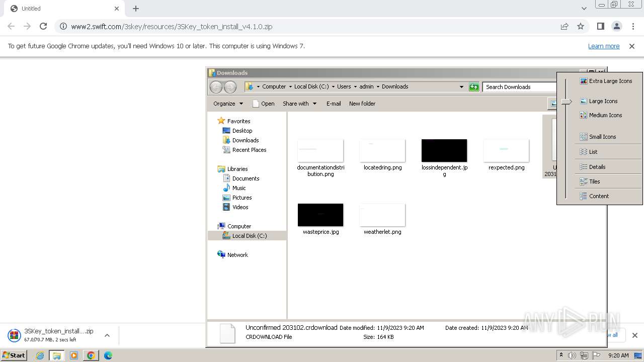Go back in Explorer window
644x362 pixels.
(216, 87)
